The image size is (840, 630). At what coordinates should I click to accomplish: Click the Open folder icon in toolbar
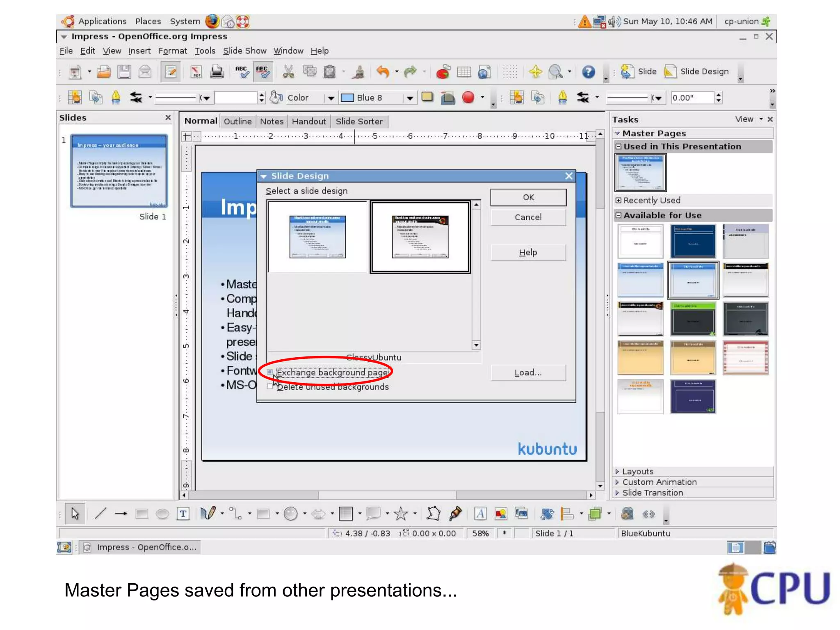pyautogui.click(x=104, y=72)
